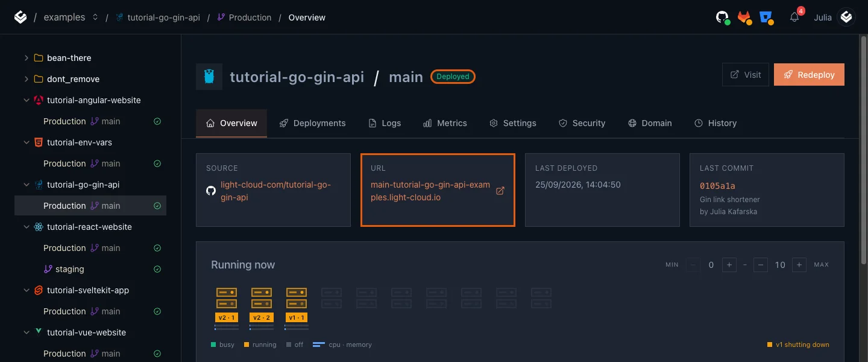Open commit 0105a1a link
This screenshot has height=362, width=868.
point(717,185)
